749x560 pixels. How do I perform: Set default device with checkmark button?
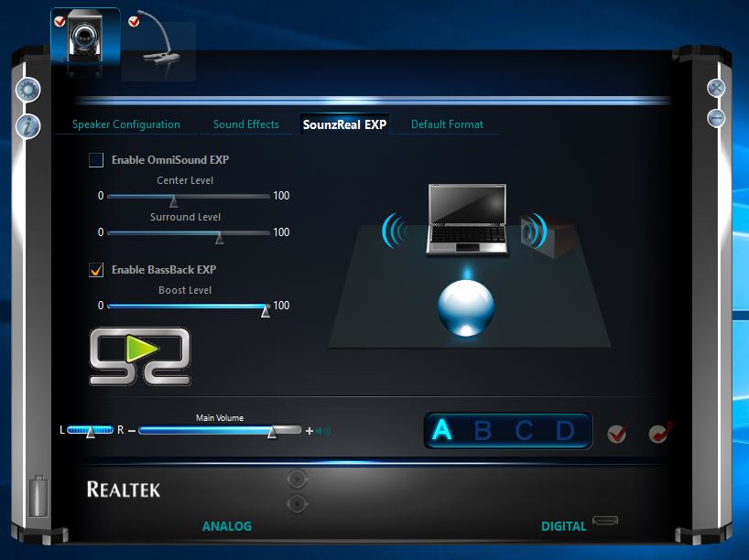[617, 433]
